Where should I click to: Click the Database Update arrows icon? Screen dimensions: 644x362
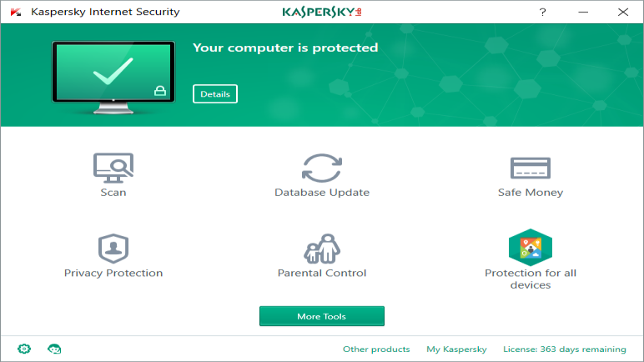tap(322, 167)
